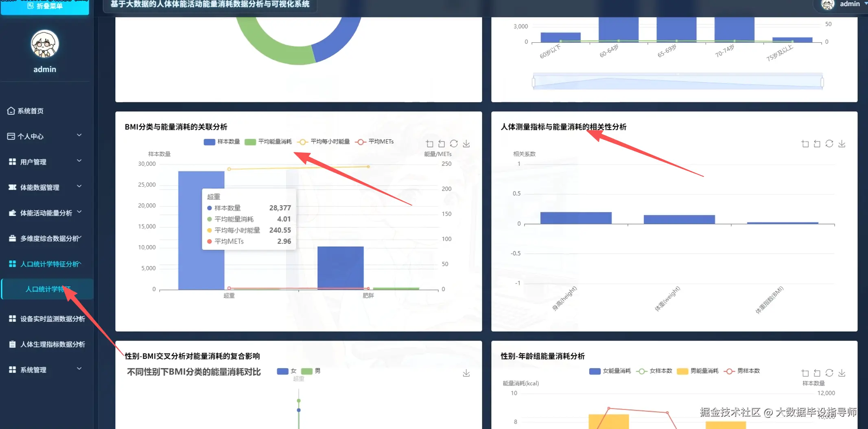Toggle 平均每小时能量 legend series
Viewport: 868px width, 429px height.
tap(324, 142)
